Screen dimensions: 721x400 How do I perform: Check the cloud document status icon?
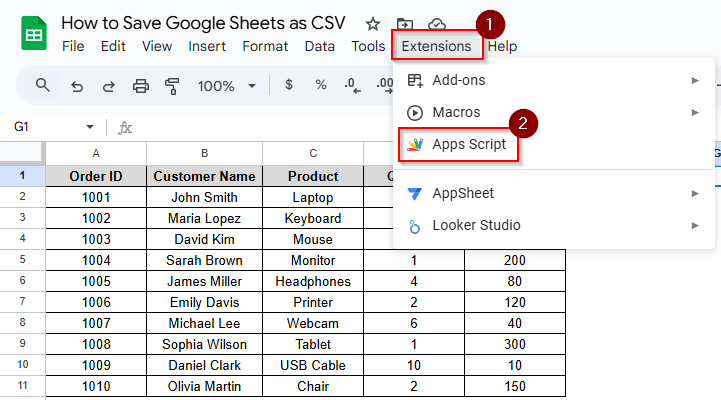pos(436,24)
